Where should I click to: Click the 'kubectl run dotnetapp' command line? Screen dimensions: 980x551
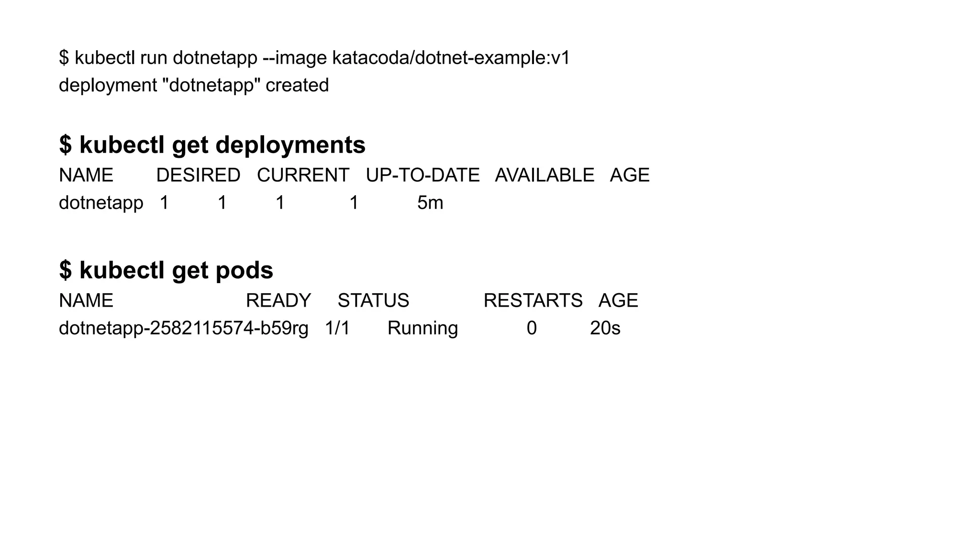(x=314, y=58)
